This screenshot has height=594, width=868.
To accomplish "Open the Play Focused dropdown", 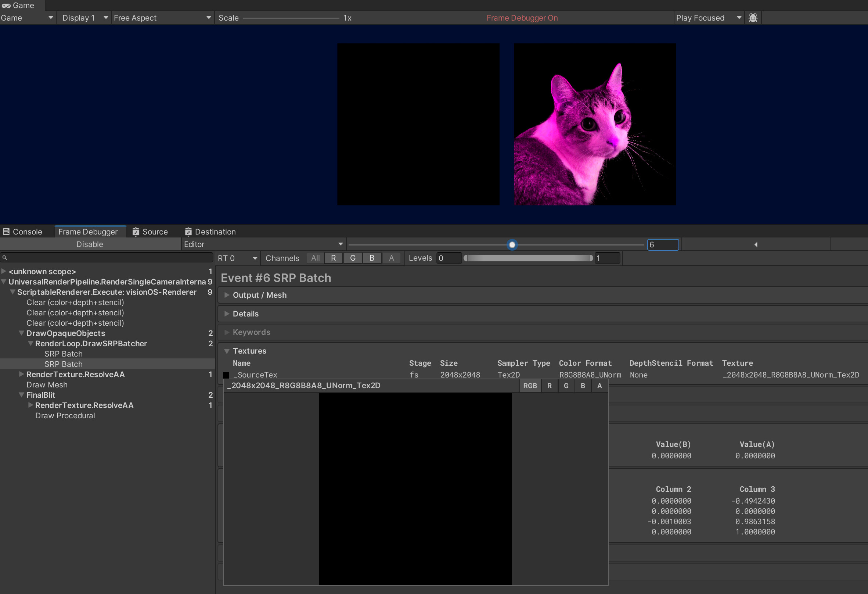I will [709, 18].
